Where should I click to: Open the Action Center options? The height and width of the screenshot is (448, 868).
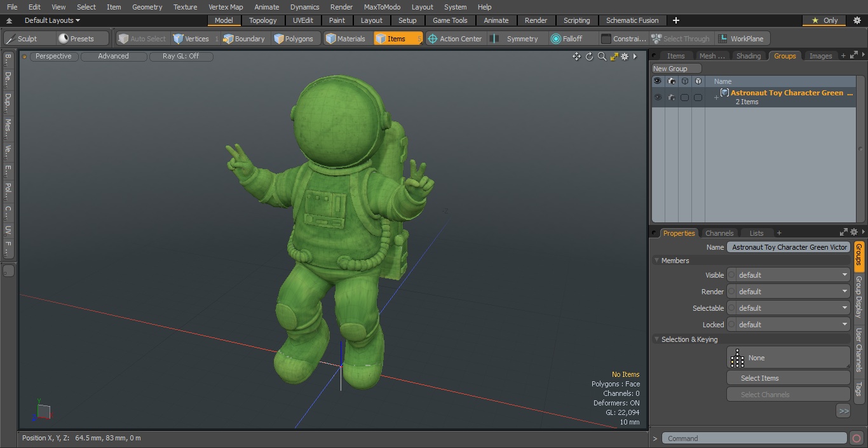455,39
